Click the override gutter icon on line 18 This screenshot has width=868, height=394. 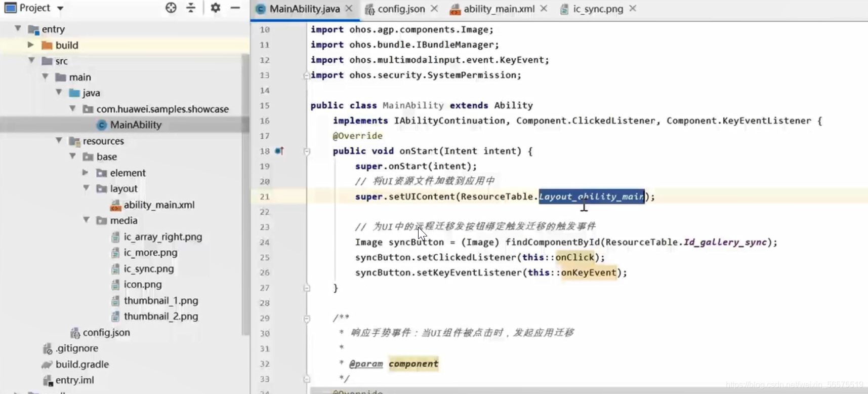(x=279, y=151)
